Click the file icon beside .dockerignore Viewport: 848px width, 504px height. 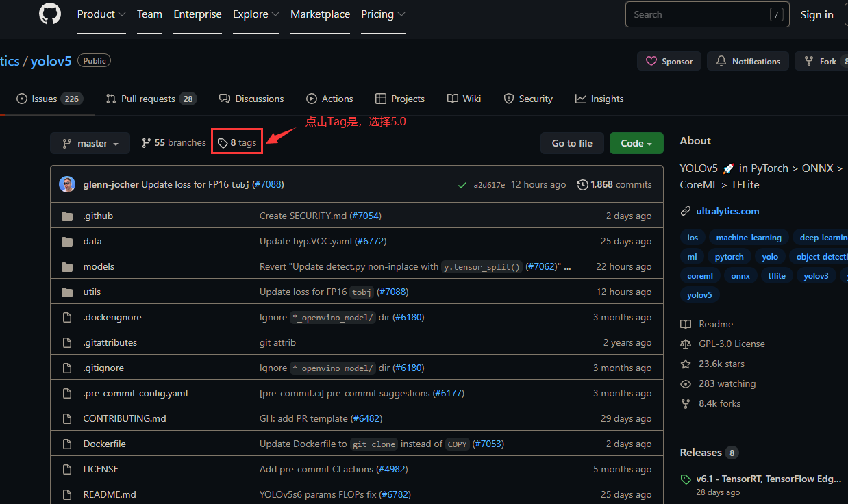coord(67,318)
